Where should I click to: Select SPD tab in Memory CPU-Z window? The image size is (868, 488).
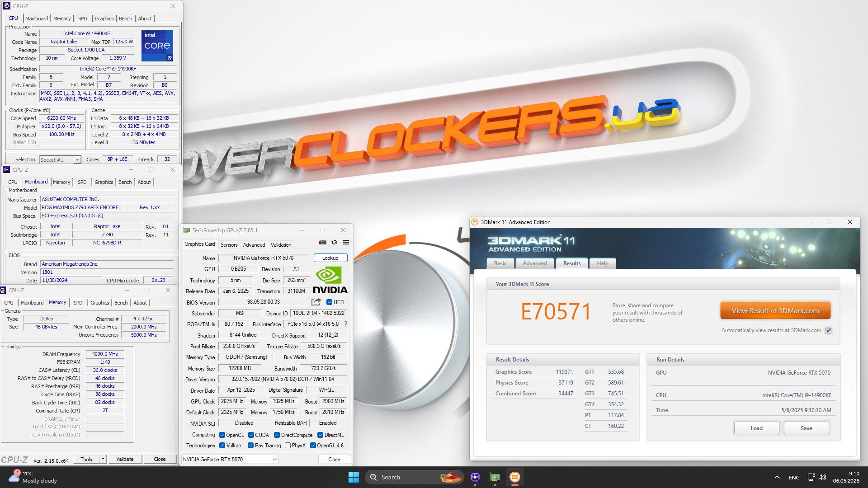coord(78,303)
